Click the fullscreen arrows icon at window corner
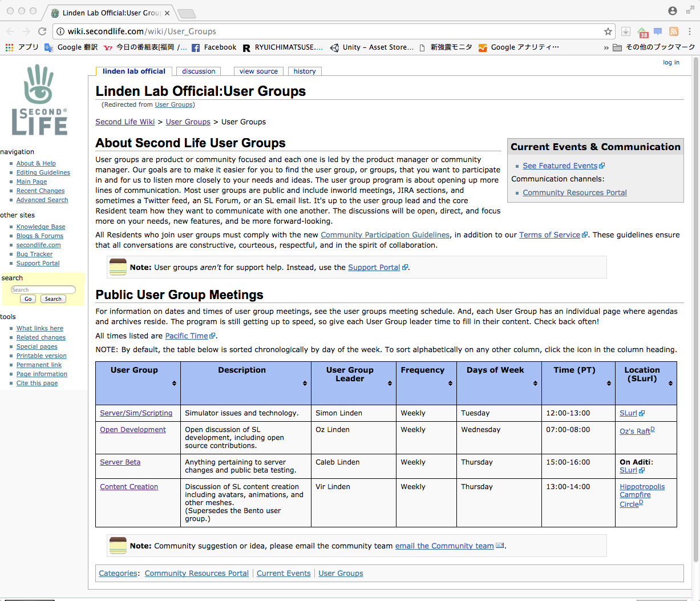 click(x=690, y=10)
